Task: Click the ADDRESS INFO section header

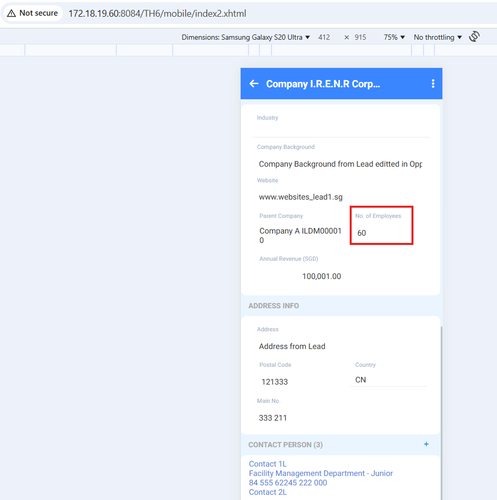Action: (273, 306)
